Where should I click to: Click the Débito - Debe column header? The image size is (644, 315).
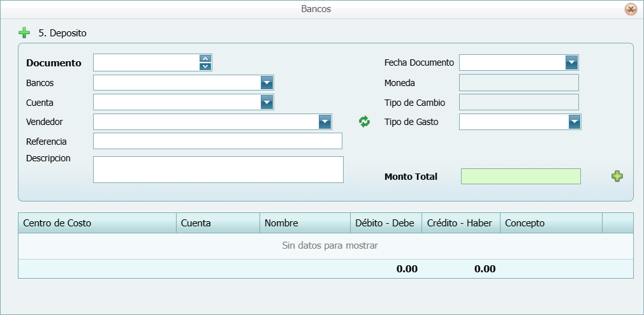tap(386, 223)
